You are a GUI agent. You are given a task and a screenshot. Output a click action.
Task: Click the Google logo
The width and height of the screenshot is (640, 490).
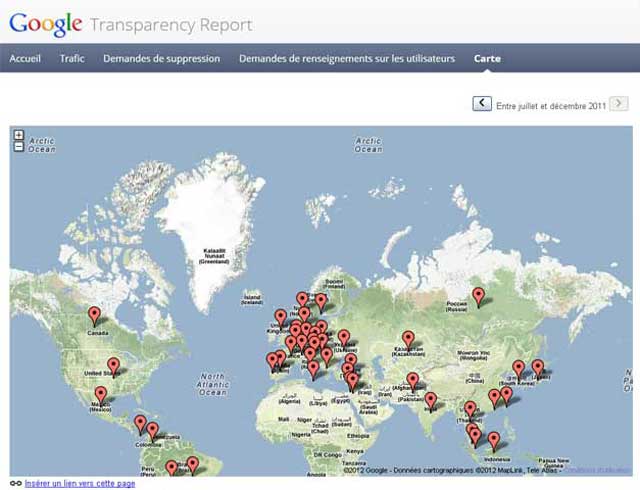coord(46,24)
